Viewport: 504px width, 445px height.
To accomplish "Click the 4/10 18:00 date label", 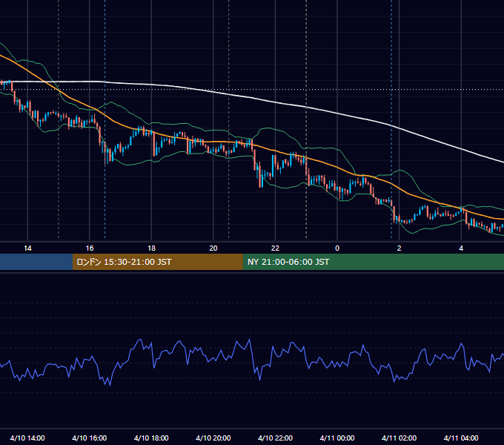I will coord(151,438).
